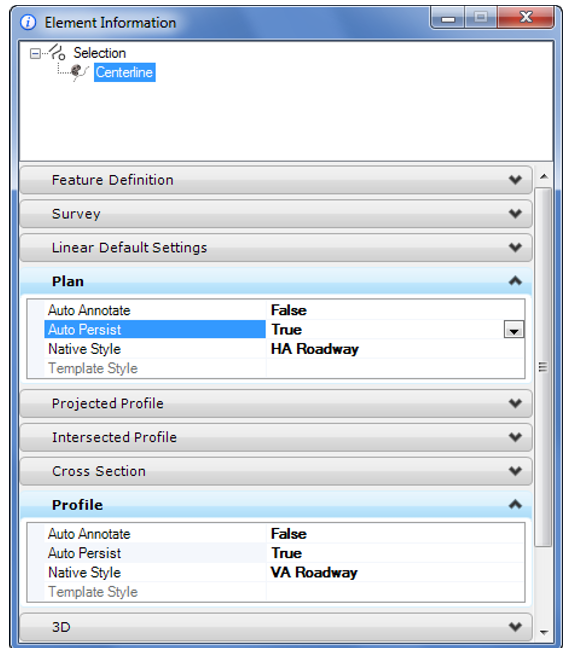Screen dimensions: 568x648
Task: Expand the Projected Profile section
Action: [x=276, y=403]
